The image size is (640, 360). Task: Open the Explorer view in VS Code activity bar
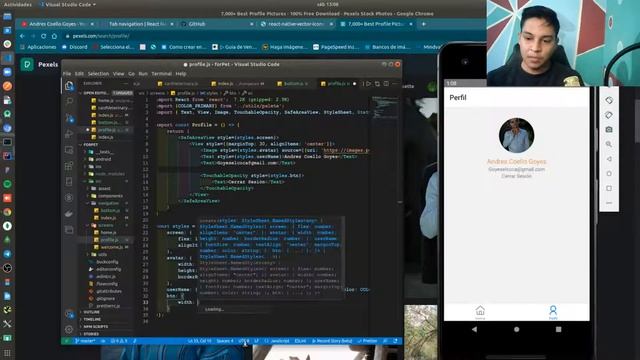point(69,86)
